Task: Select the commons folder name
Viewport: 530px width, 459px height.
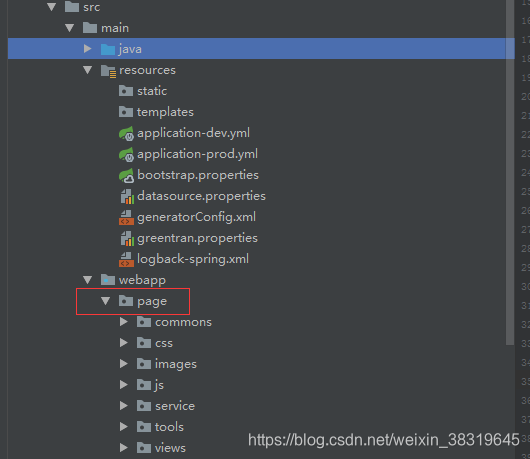Action: (x=184, y=322)
